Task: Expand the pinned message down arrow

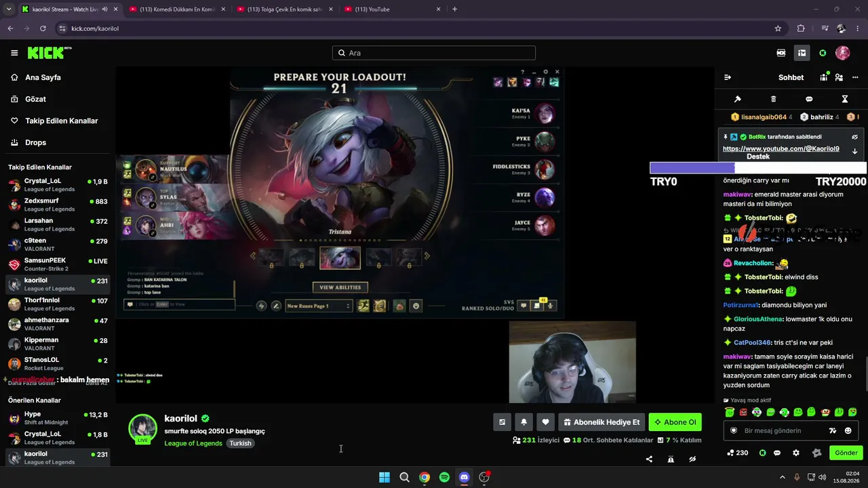Action: click(855, 151)
